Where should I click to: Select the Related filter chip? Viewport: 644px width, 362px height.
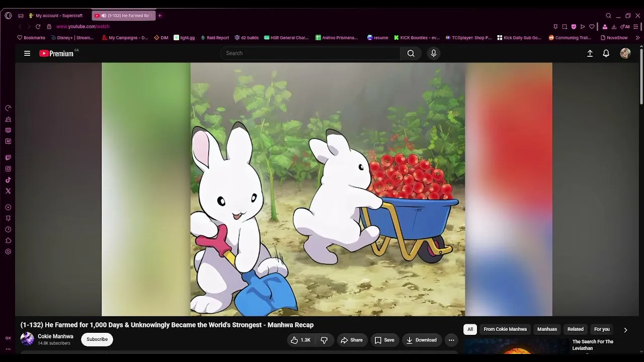576,329
